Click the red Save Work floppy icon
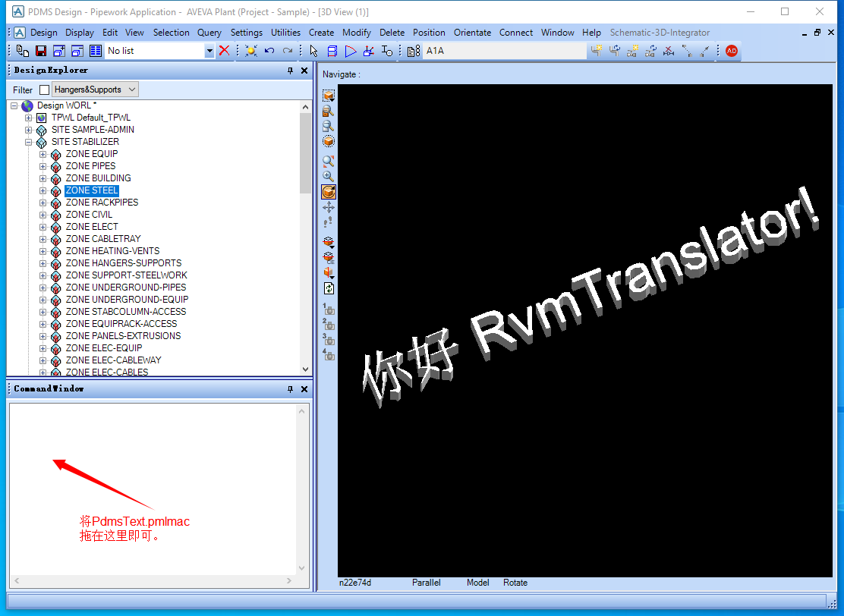Image resolution: width=844 pixels, height=616 pixels. click(41, 51)
